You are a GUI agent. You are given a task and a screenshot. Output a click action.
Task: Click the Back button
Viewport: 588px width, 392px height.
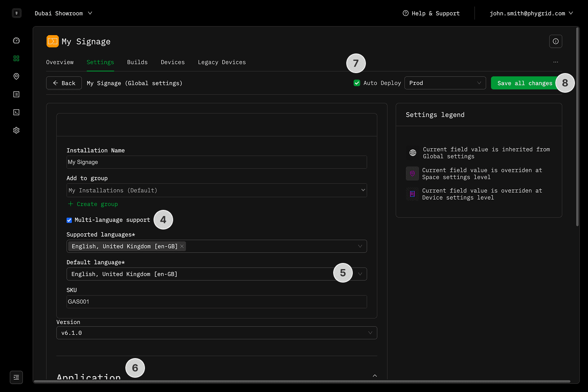click(x=64, y=83)
